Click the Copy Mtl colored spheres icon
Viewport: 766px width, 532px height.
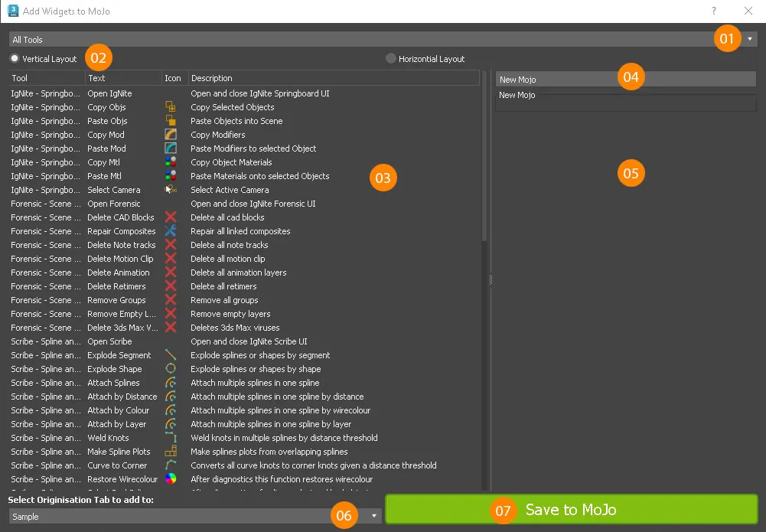pyautogui.click(x=171, y=162)
